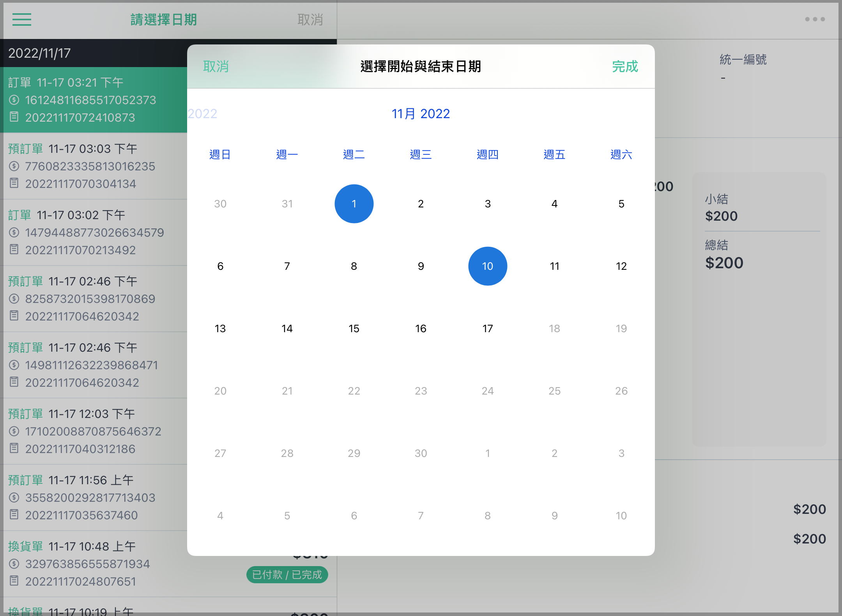The image size is (842, 616).
Task: Select November 14 in the calendar
Action: pos(287,328)
